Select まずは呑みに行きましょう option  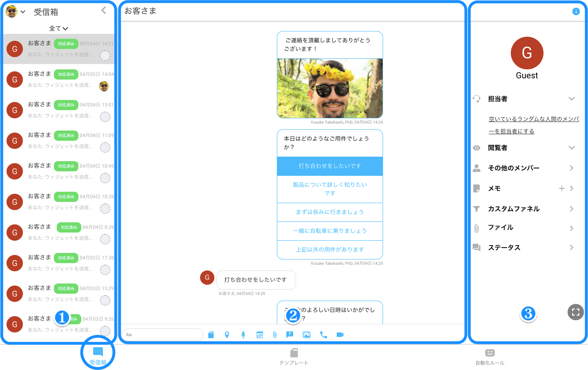click(x=330, y=212)
